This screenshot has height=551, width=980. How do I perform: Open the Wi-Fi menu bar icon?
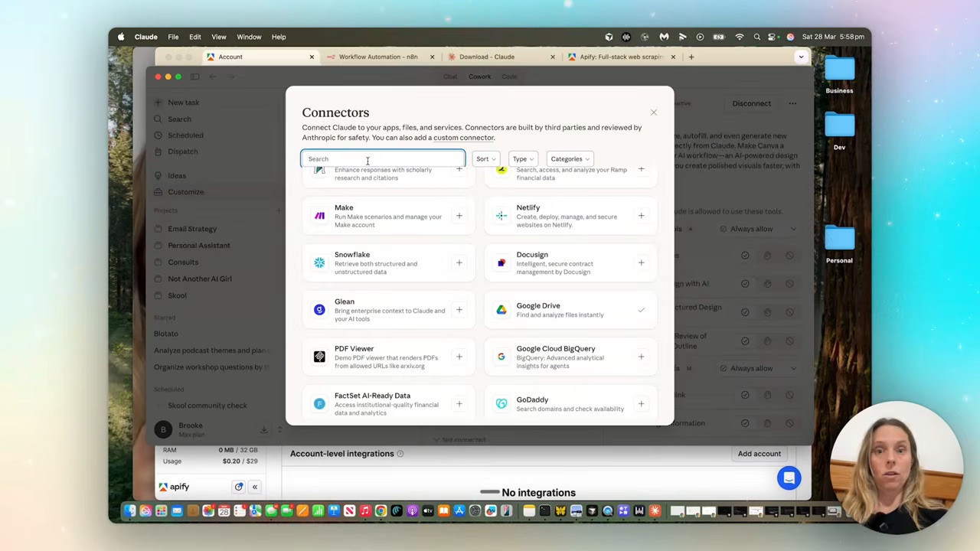(740, 37)
